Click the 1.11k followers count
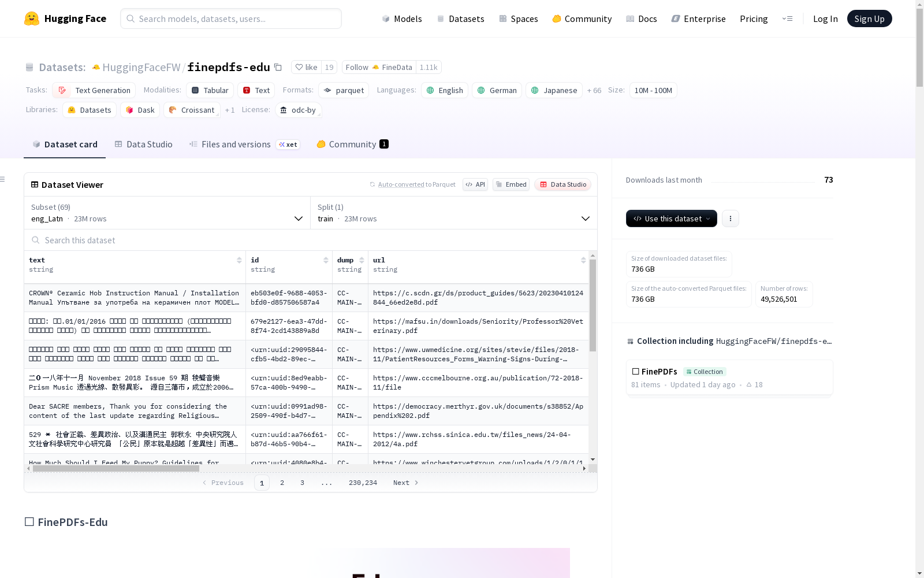Image resolution: width=924 pixels, height=578 pixels. (429, 67)
